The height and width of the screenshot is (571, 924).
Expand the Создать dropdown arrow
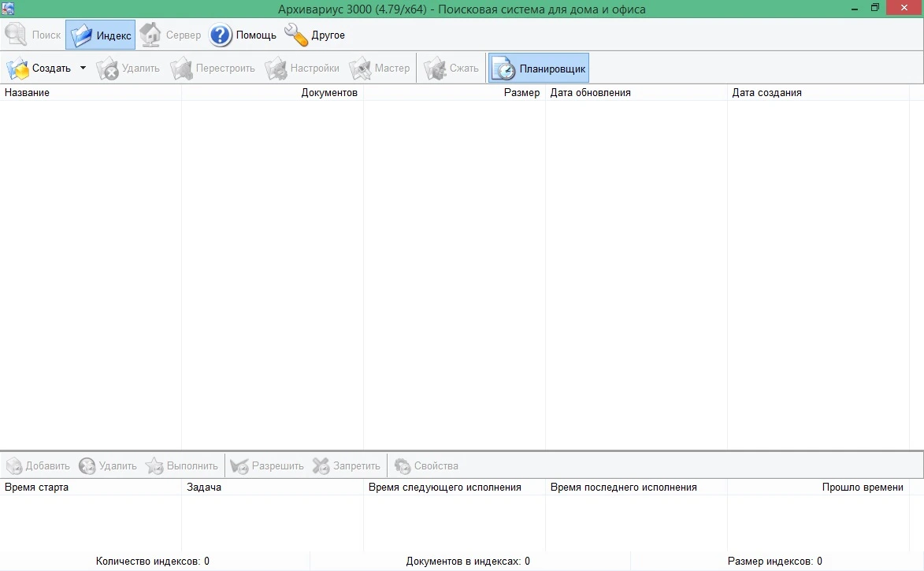[83, 68]
